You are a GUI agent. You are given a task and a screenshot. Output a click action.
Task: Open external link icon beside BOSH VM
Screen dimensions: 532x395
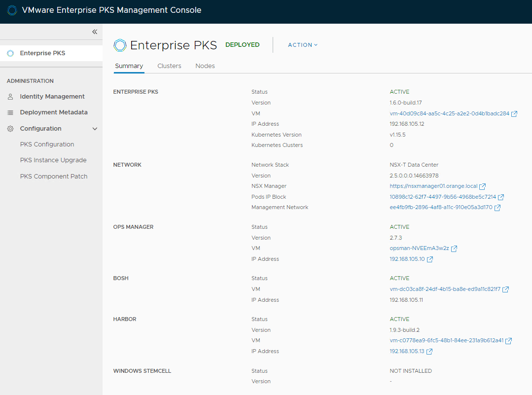coord(505,289)
